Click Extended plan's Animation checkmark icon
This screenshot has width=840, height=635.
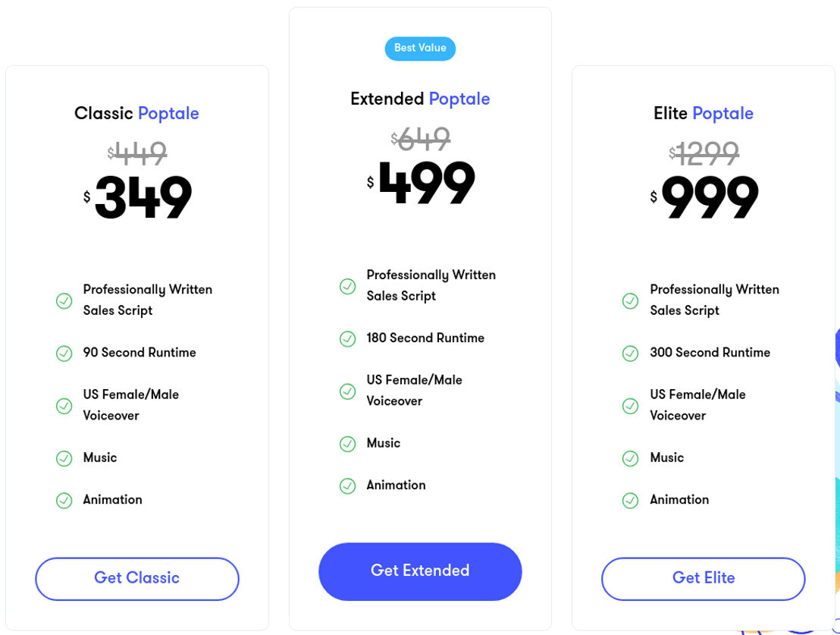(348, 486)
